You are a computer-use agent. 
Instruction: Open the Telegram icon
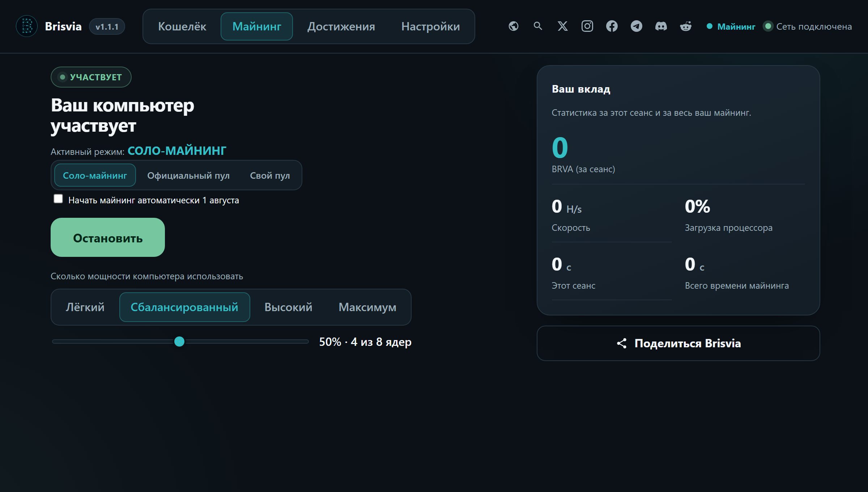tap(636, 26)
